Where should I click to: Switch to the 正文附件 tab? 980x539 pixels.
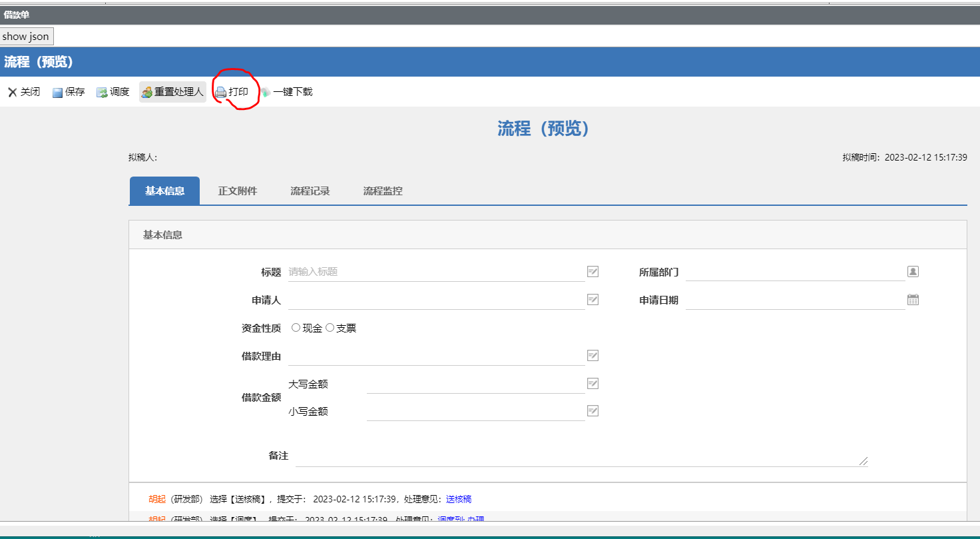pyautogui.click(x=238, y=191)
